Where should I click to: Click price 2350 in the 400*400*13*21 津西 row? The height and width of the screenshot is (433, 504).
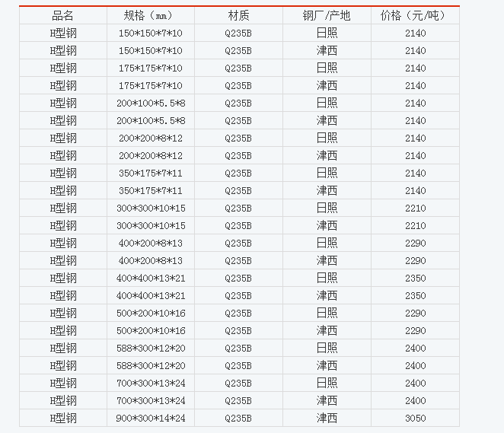(x=415, y=295)
